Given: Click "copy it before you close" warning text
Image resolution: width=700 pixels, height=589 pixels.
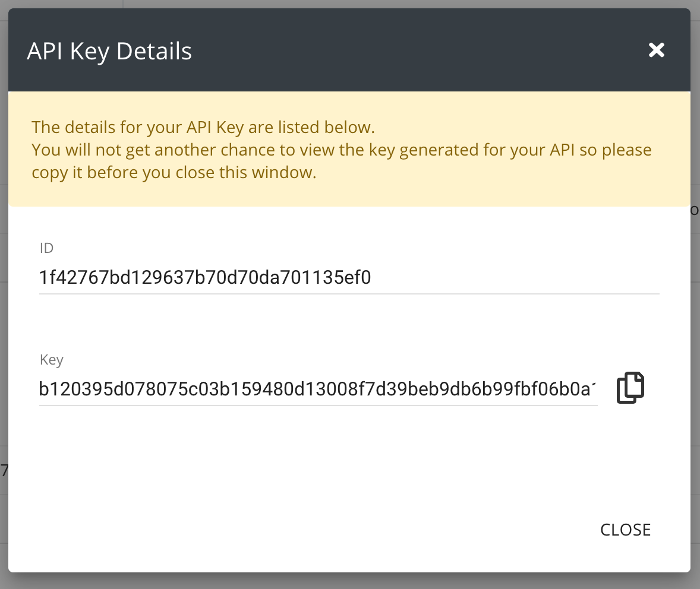Looking at the screenshot, I should pos(174,173).
